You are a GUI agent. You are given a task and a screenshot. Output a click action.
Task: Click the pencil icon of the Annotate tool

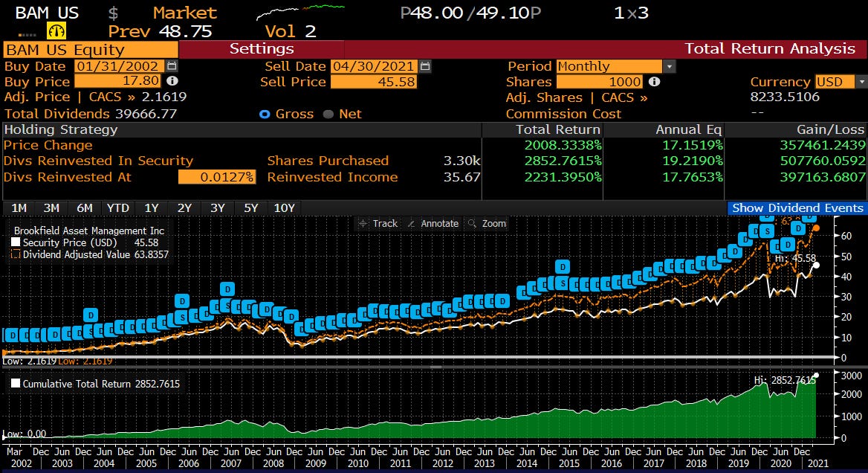411,224
